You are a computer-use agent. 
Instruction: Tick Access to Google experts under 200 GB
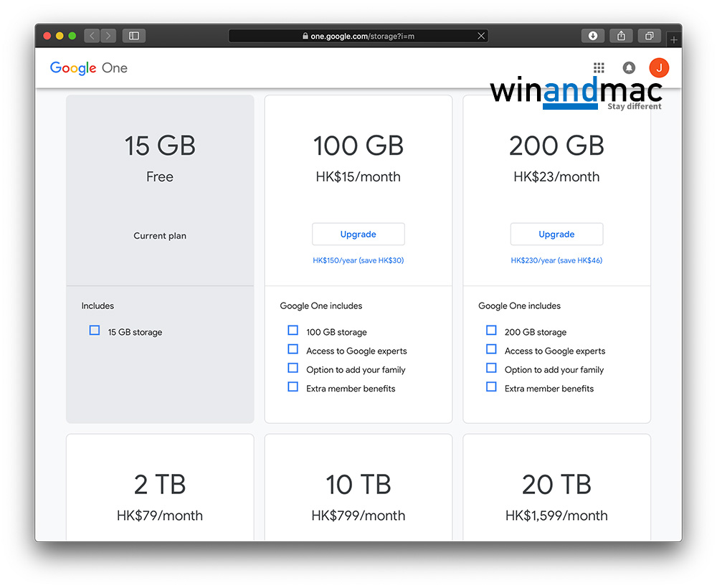491,349
